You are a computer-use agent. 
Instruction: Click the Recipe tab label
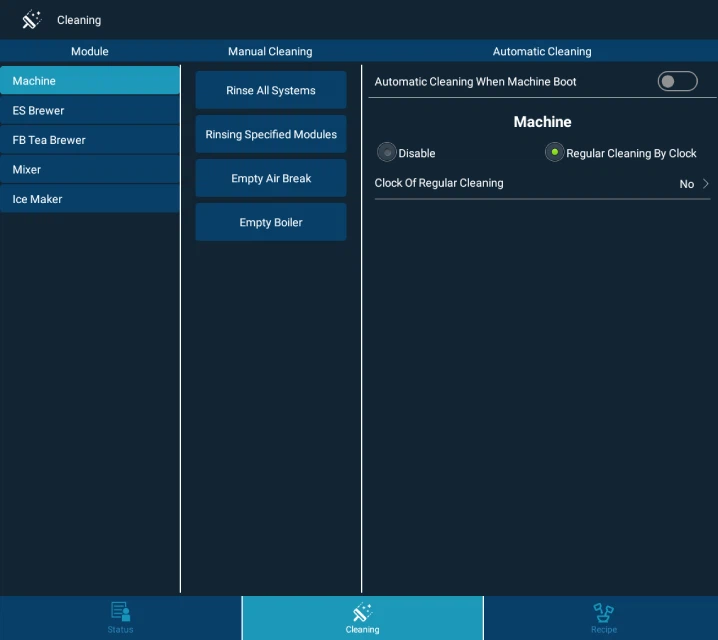click(x=603, y=630)
